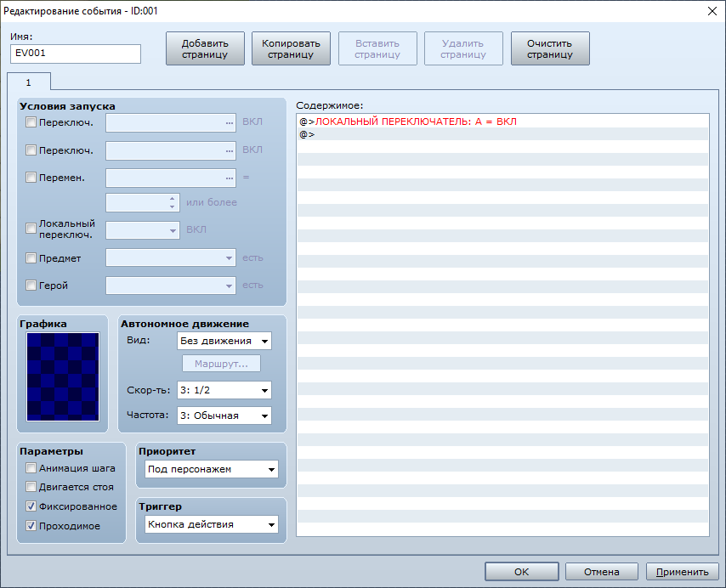
Task: Click the Маршрут... button
Action: [221, 364]
